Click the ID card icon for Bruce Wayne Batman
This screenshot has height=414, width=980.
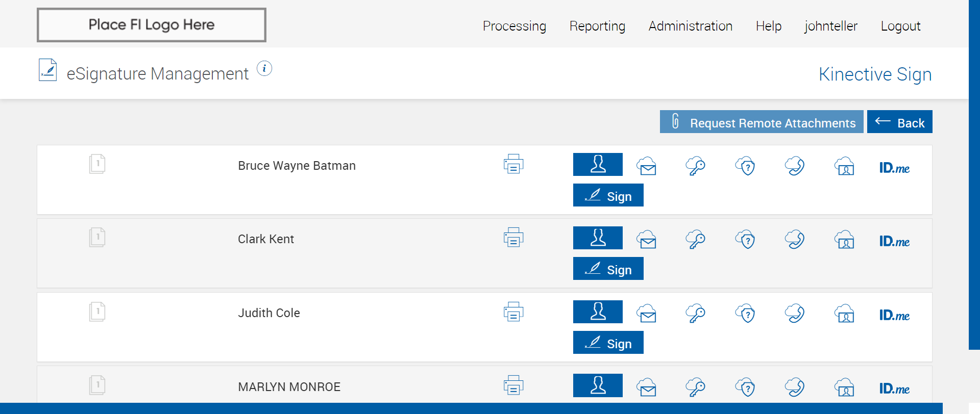[x=845, y=166]
